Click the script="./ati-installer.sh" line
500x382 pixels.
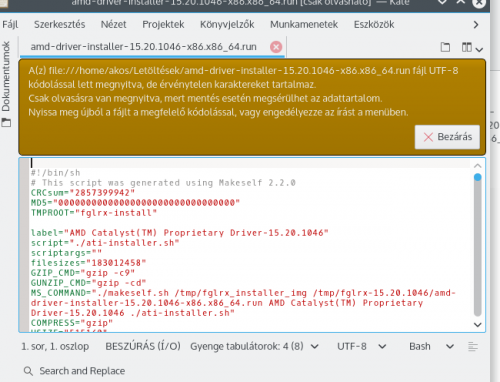[x=105, y=243]
